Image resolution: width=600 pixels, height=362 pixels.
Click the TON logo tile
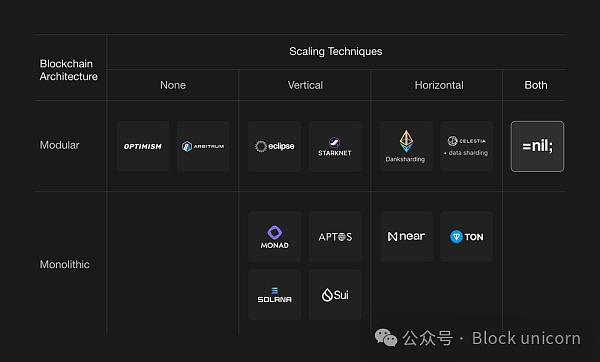tap(466, 236)
